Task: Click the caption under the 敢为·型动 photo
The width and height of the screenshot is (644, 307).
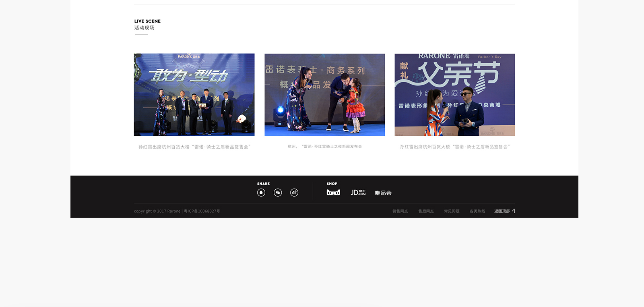Action: (x=194, y=147)
